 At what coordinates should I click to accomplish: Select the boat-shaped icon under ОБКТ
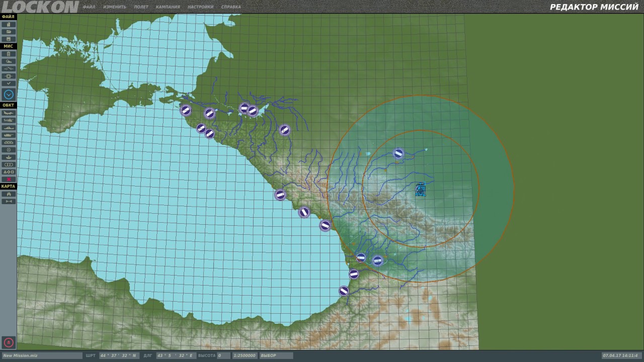pyautogui.click(x=9, y=157)
